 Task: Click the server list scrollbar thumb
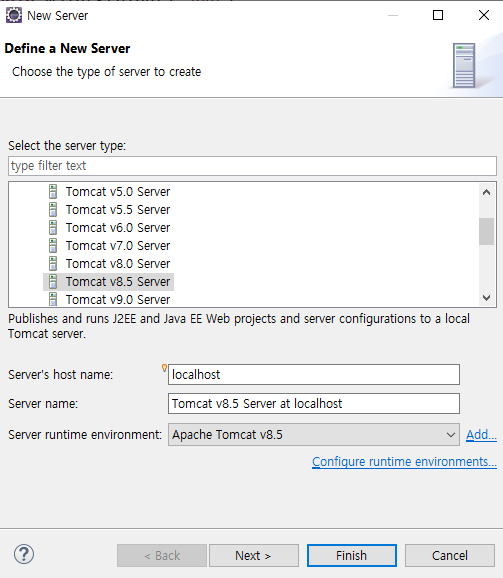tap(486, 231)
